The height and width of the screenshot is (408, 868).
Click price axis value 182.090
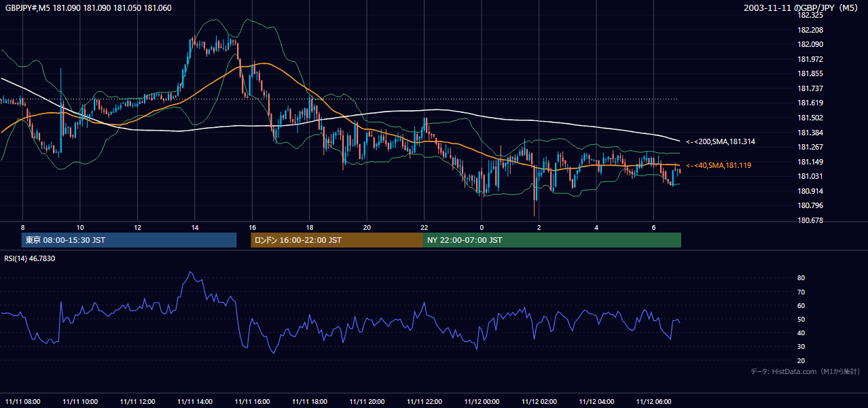(x=810, y=44)
